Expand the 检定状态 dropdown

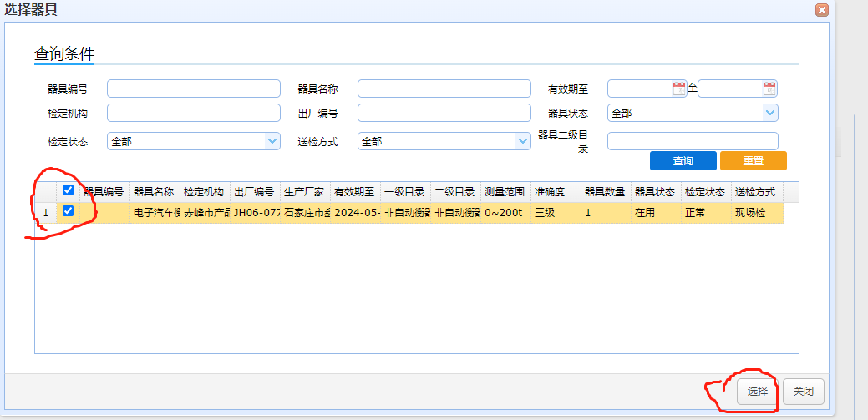click(x=272, y=142)
